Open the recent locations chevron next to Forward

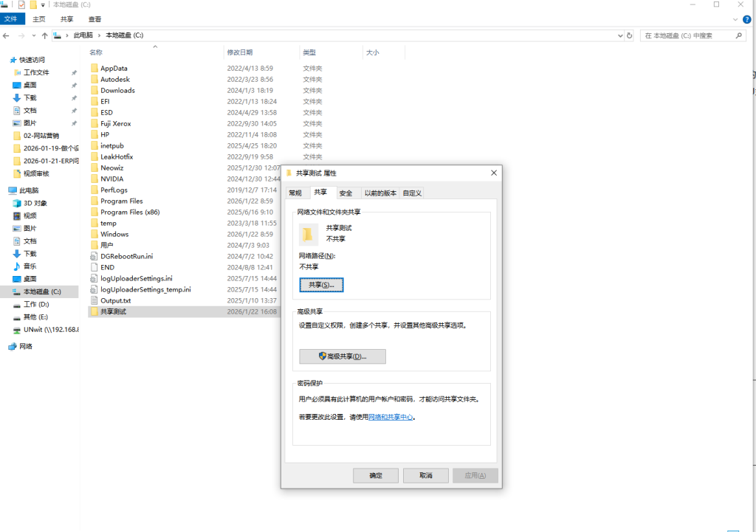34,35
